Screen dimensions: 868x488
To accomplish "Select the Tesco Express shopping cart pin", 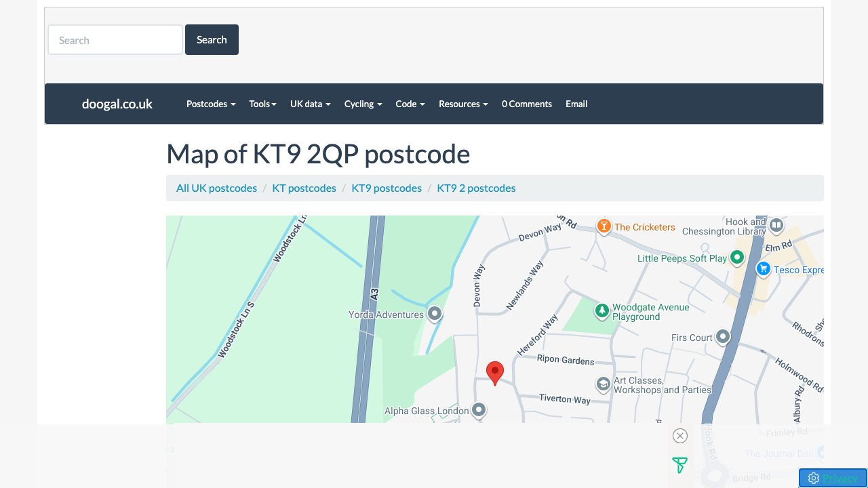I will [764, 268].
